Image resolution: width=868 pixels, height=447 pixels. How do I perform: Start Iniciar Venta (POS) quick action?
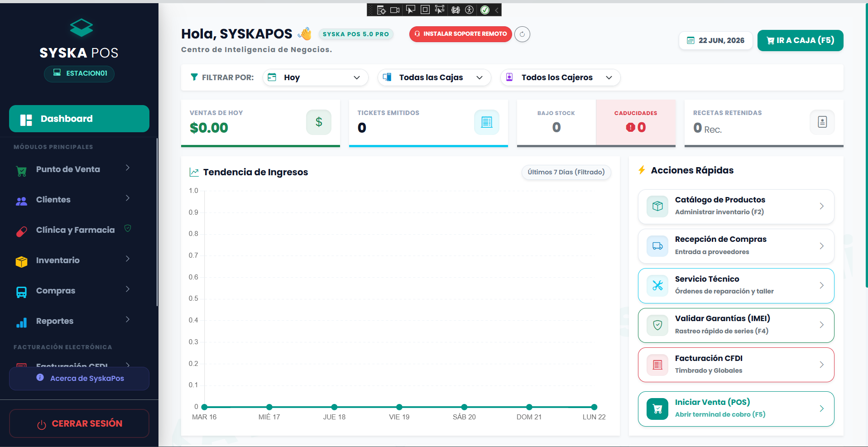click(x=736, y=409)
